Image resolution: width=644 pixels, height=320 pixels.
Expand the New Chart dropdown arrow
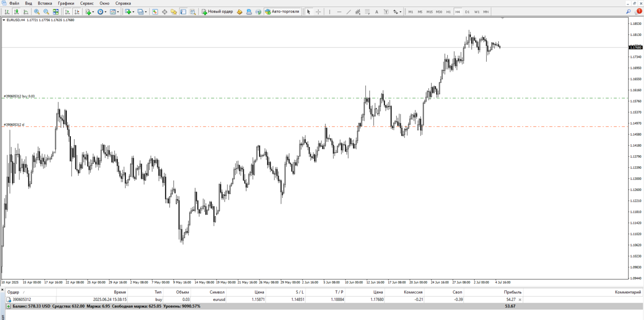coord(133,11)
